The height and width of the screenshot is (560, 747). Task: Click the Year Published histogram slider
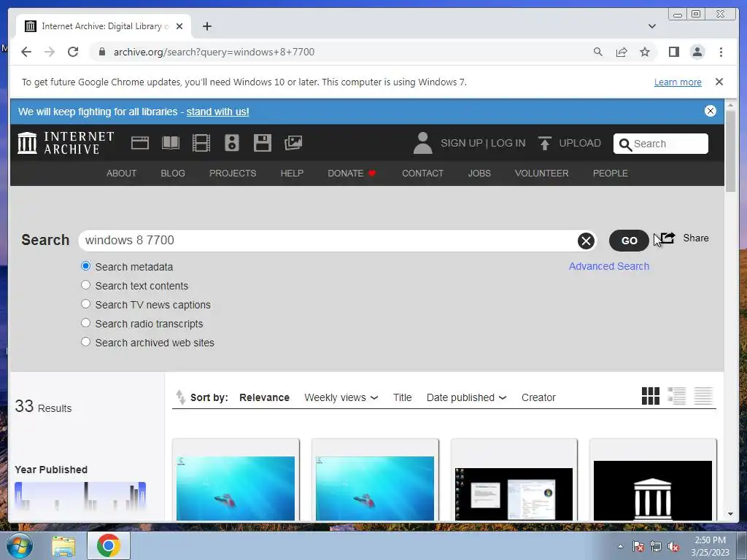pos(80,497)
